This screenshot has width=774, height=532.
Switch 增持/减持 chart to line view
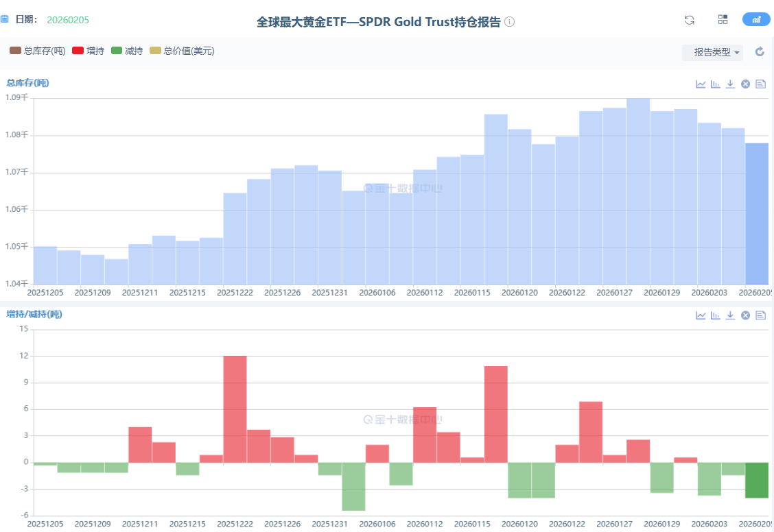tap(701, 315)
